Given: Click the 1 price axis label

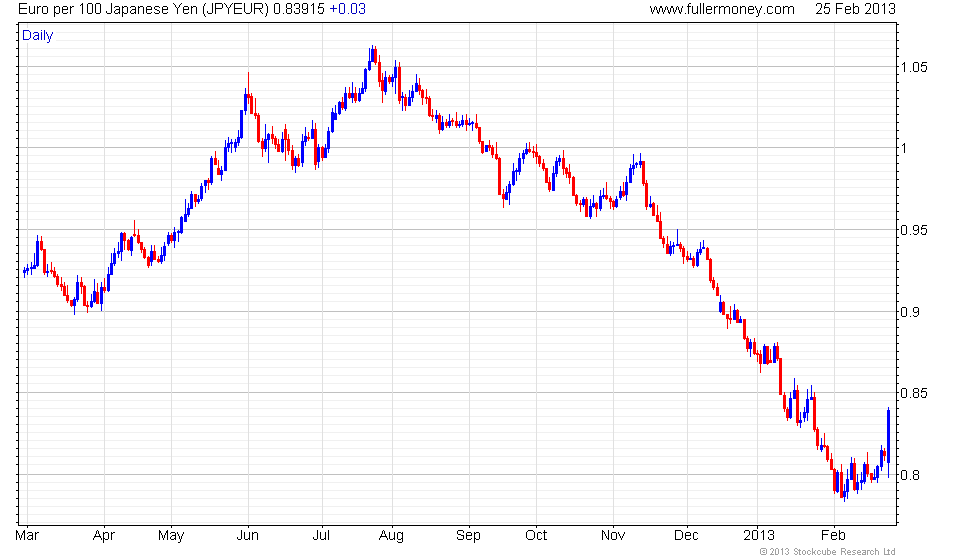Looking at the screenshot, I should pos(904,148).
